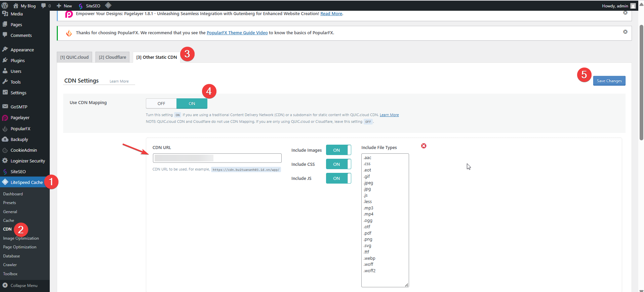Screen dimensions: 644x292
Task: Remove the CDN mapping with red X
Action: 424,146
